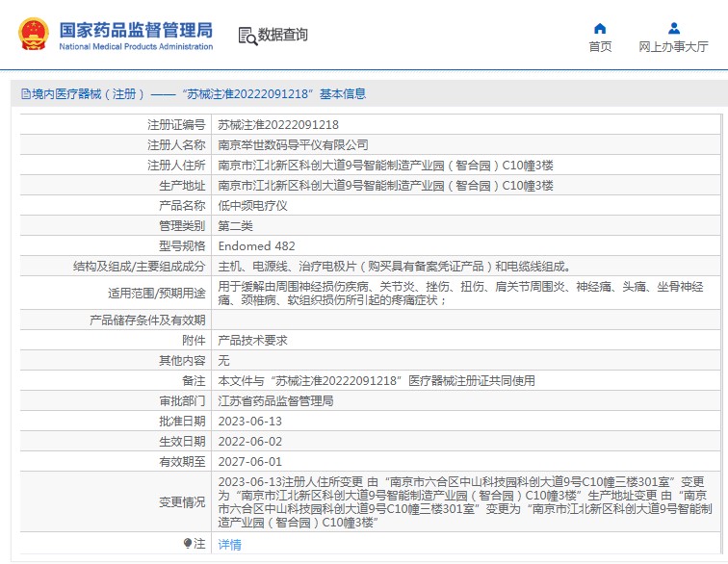Screen dimensions: 728x564
Task: Select approving department 江苏省药品监督管理局
Action: (275, 401)
